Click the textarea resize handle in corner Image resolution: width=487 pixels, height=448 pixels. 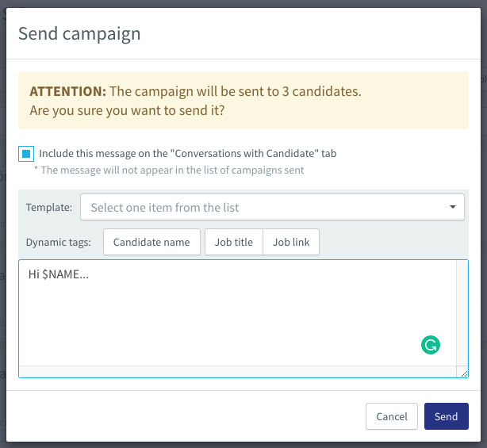(463, 372)
